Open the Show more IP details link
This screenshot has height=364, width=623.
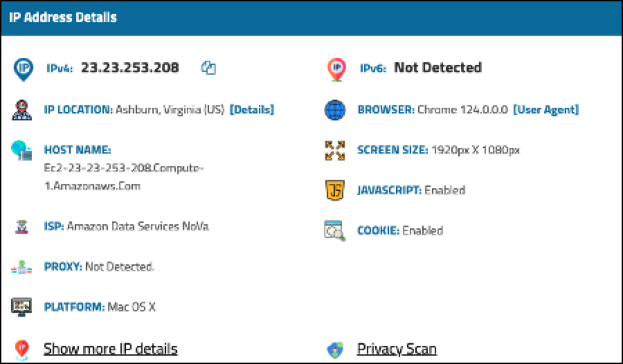coord(110,349)
